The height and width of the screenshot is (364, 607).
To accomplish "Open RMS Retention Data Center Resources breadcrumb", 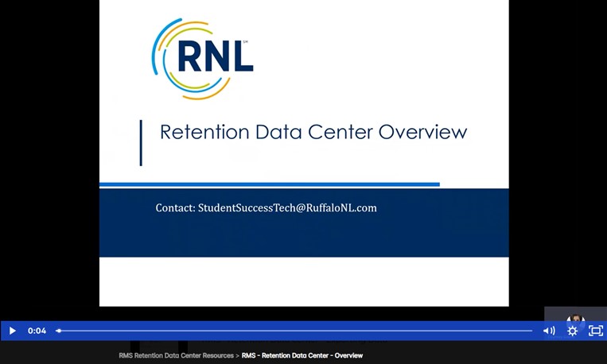I will (x=176, y=355).
